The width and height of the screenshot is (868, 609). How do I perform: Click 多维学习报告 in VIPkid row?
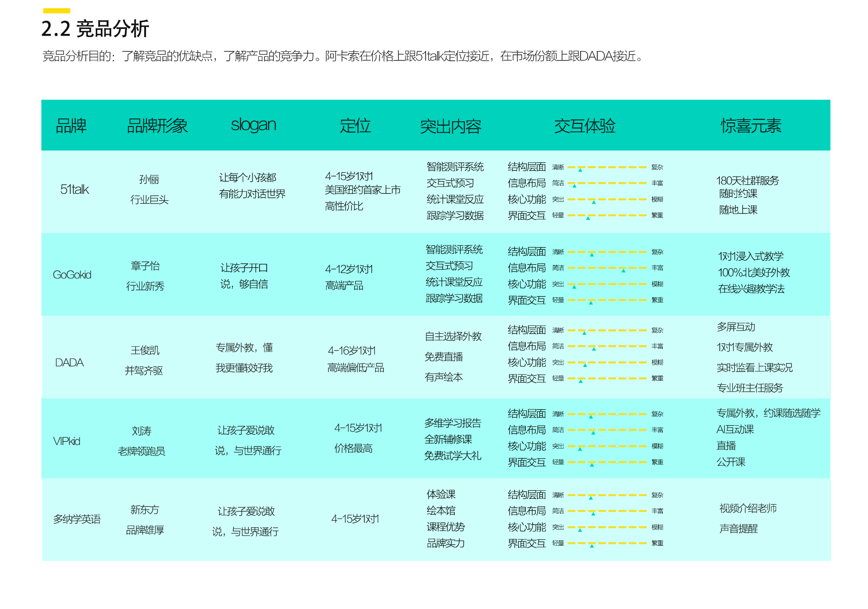(453, 423)
